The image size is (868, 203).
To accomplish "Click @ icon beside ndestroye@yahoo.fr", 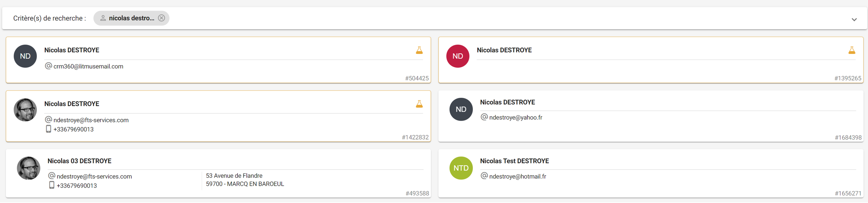I will click(484, 117).
